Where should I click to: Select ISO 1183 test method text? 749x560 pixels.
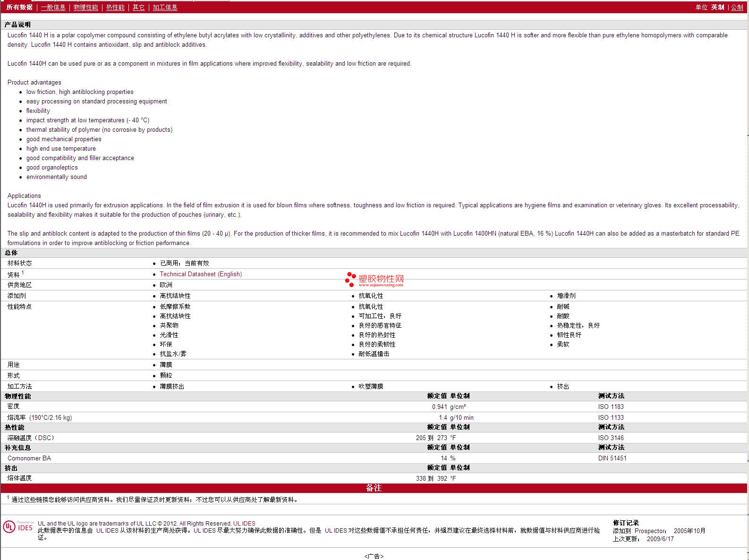611,407
